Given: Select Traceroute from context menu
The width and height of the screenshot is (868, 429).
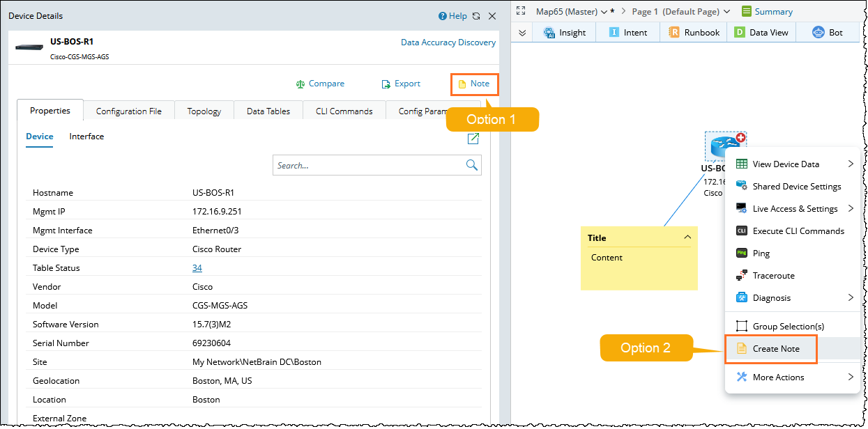Looking at the screenshot, I should click(x=794, y=276).
